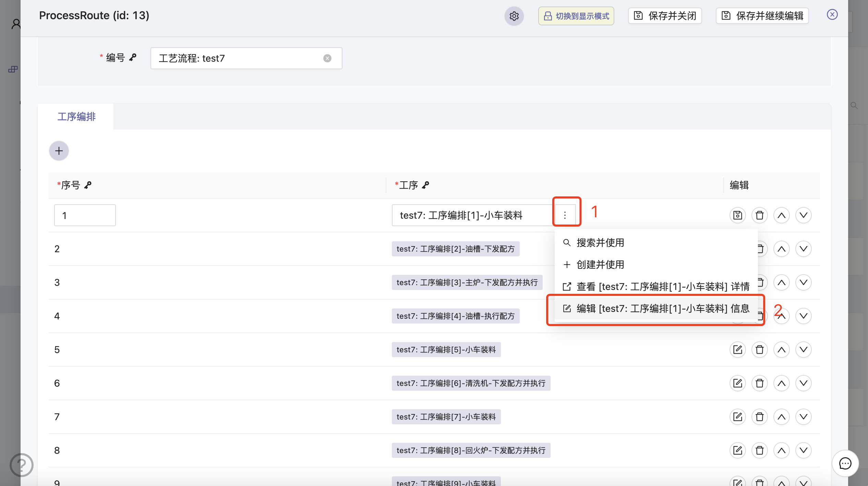This screenshot has width=868, height=486.
Task: Move row 1 down with chevron
Action: 803,215
